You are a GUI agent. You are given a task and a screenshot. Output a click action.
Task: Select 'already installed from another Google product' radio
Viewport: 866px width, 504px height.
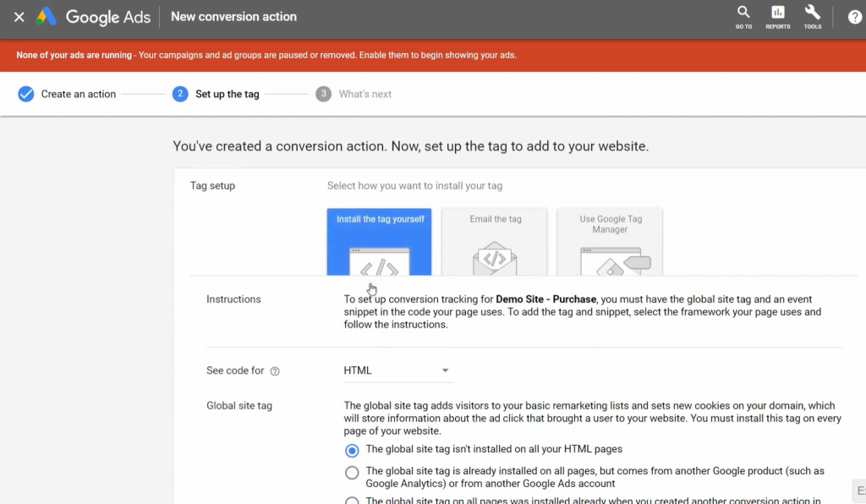pos(352,473)
